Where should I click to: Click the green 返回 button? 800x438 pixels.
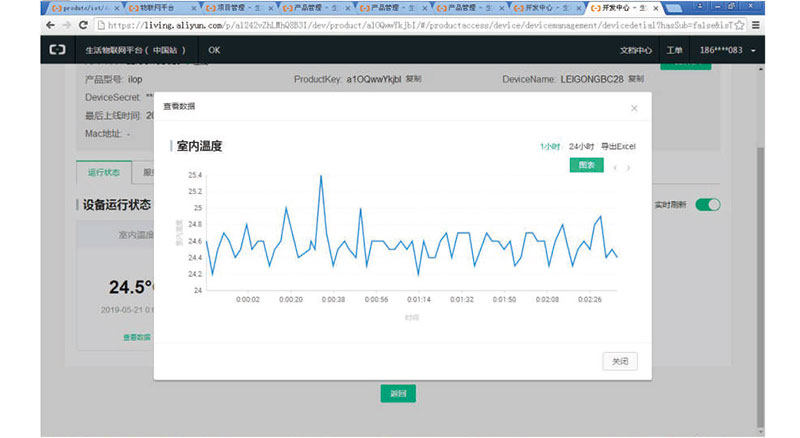(x=398, y=394)
